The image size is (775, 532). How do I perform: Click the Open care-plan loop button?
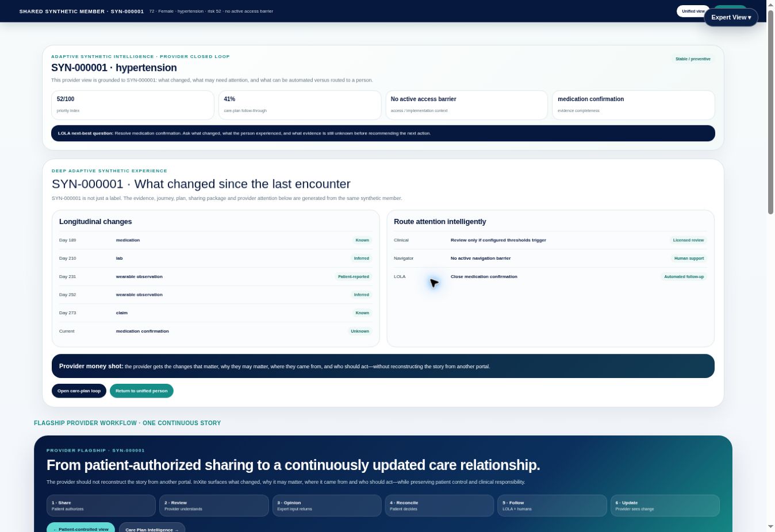click(x=79, y=391)
